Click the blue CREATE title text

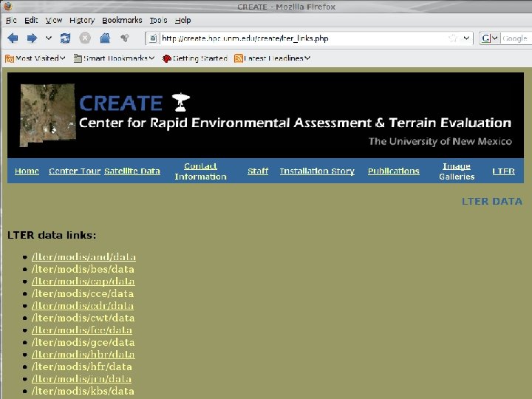120,103
